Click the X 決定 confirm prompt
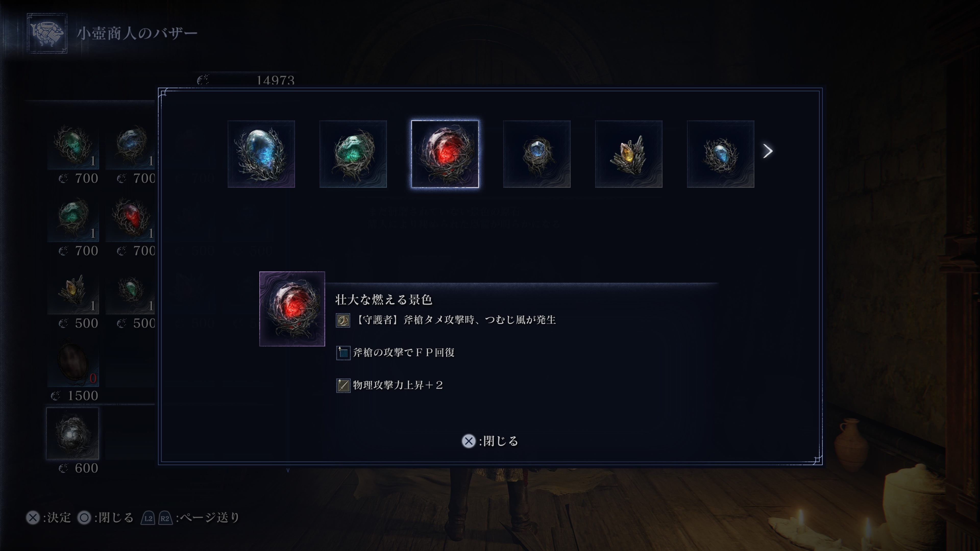 point(48,518)
